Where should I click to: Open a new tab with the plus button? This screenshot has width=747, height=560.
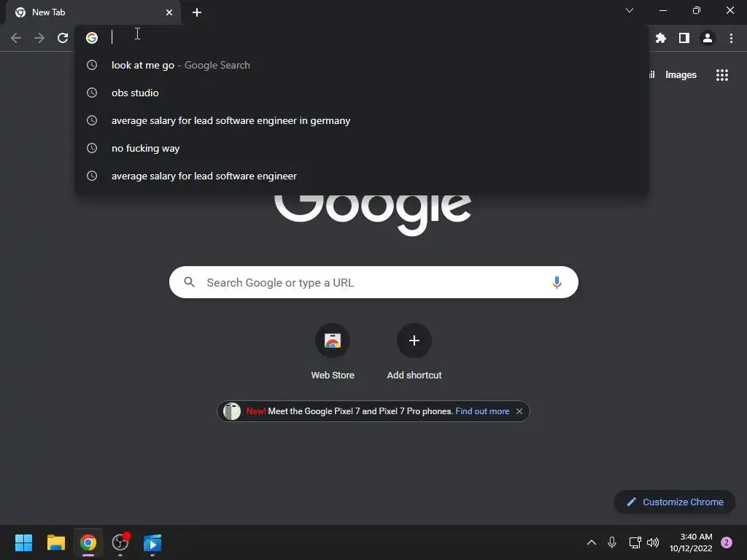coord(197,12)
